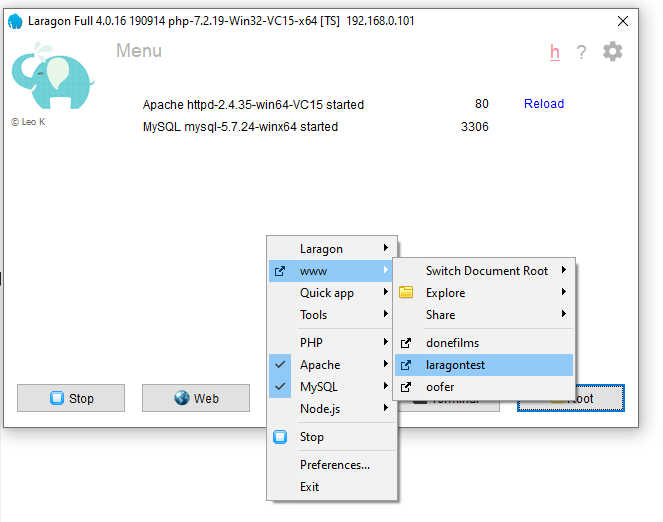Select Stop in the context menu

click(x=332, y=437)
